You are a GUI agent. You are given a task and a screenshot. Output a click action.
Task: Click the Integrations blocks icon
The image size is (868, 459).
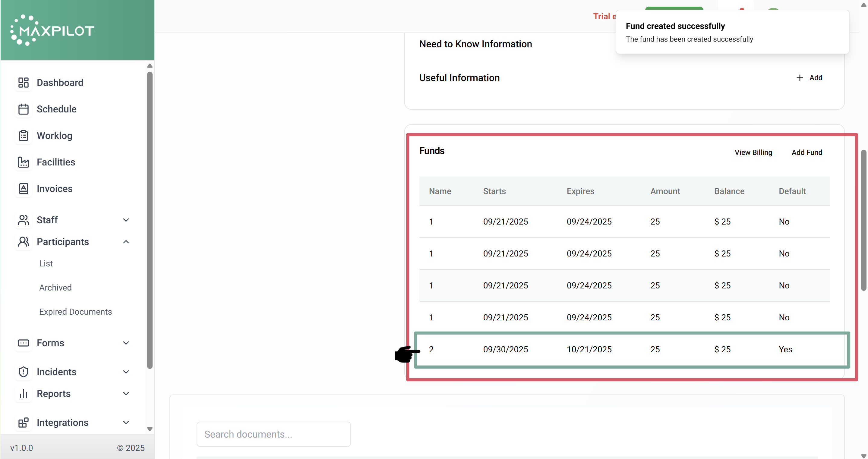[23, 423]
